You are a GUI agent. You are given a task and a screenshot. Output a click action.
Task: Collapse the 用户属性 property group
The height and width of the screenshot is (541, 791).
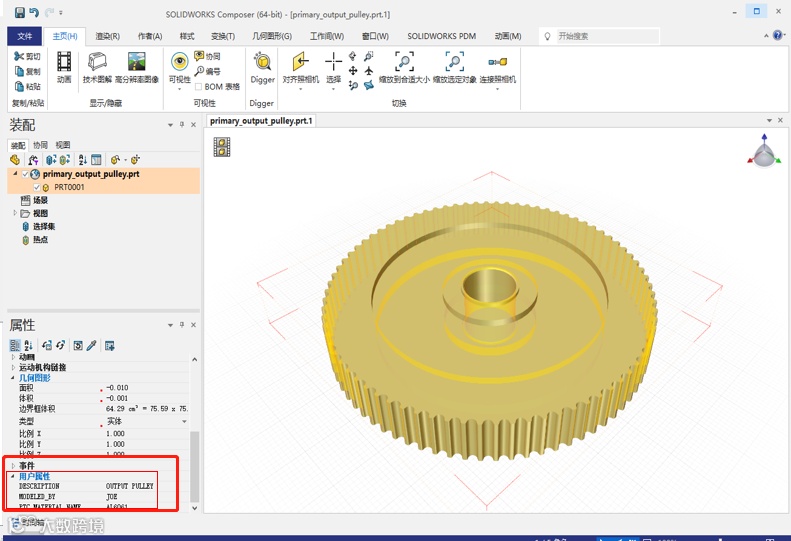point(13,476)
